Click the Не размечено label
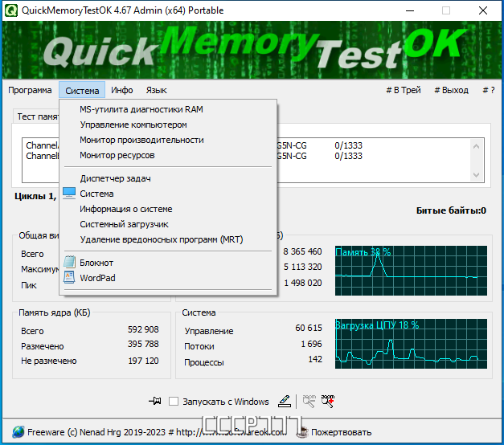The image size is (504, 445). [49, 361]
